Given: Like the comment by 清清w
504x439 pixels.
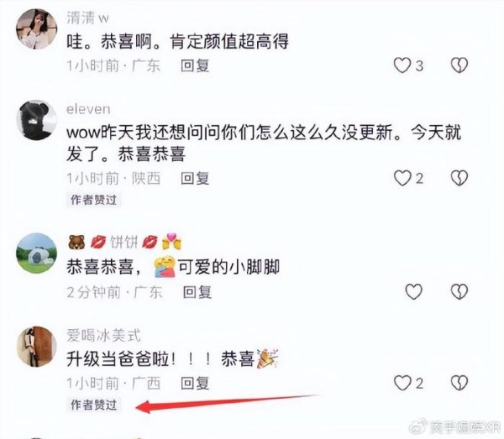Looking at the screenshot, I should click(402, 65).
